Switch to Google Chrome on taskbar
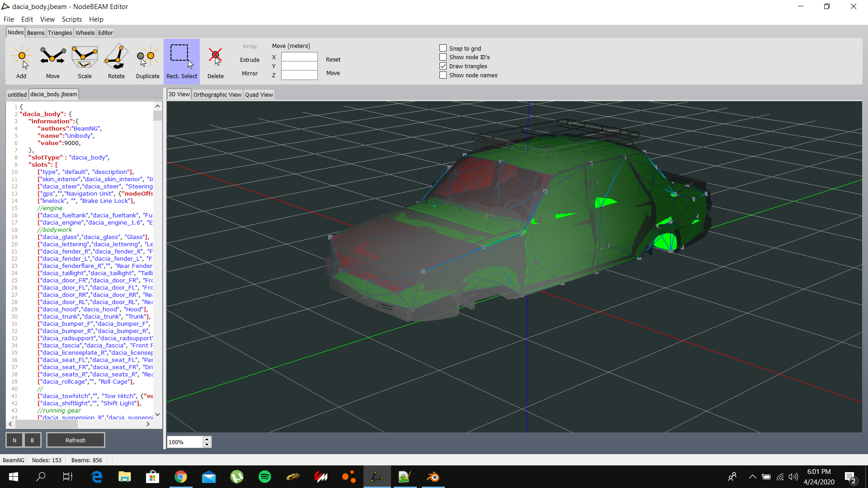868x488 pixels. pos(181,477)
